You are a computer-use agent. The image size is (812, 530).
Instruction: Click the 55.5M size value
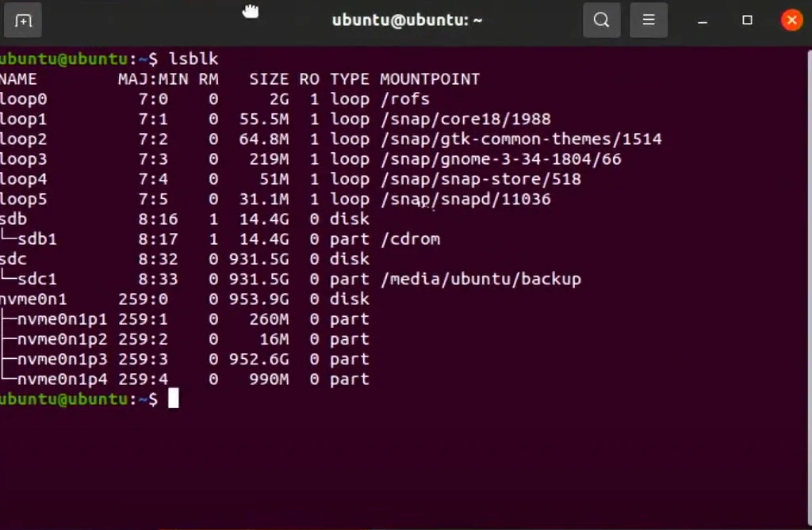263,119
